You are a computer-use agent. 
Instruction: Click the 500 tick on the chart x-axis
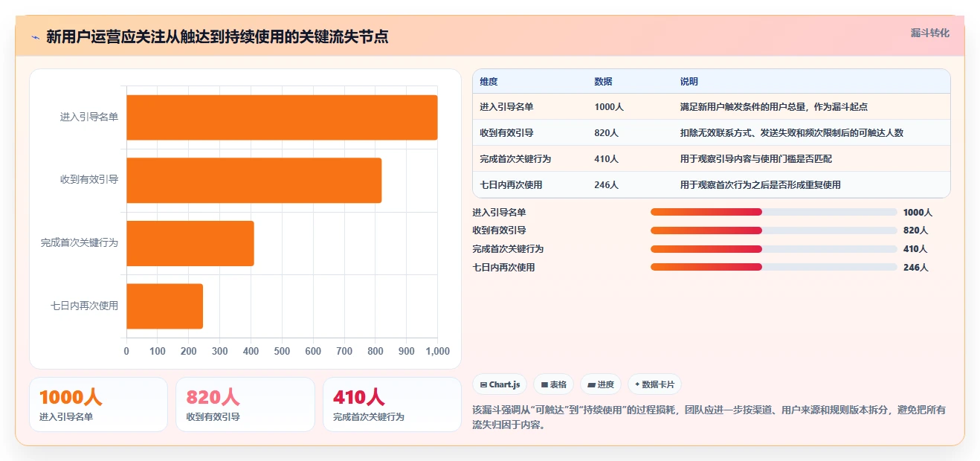click(282, 351)
